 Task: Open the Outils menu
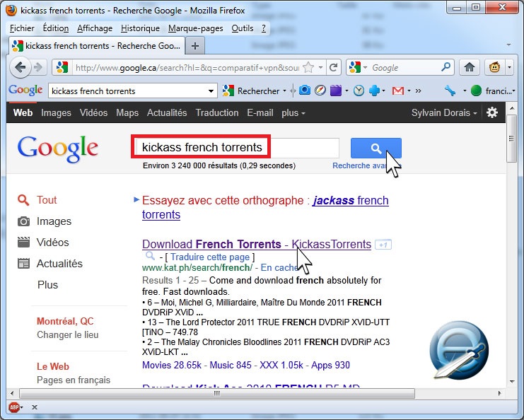point(243,28)
